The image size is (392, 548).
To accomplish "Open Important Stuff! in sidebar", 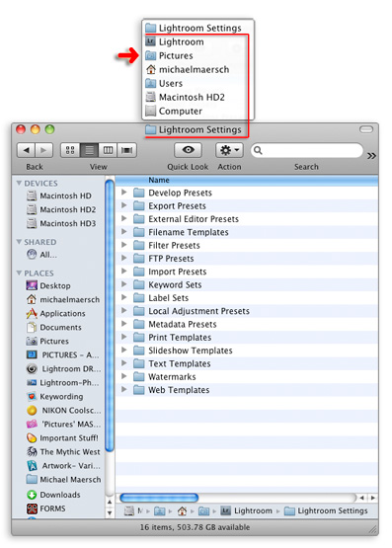I will point(62,438).
